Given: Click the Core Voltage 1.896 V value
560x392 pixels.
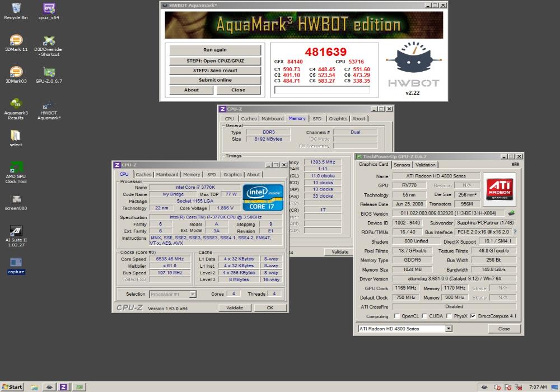Looking at the screenshot, I should coord(225,208).
